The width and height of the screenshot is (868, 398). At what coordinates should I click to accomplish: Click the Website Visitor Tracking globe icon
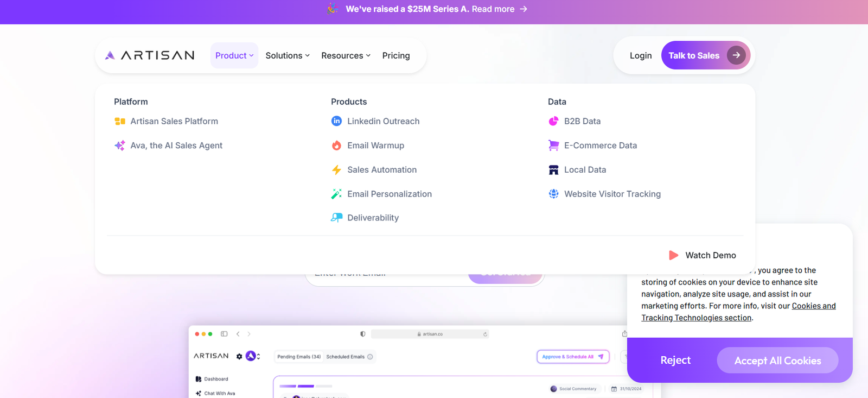click(x=553, y=194)
